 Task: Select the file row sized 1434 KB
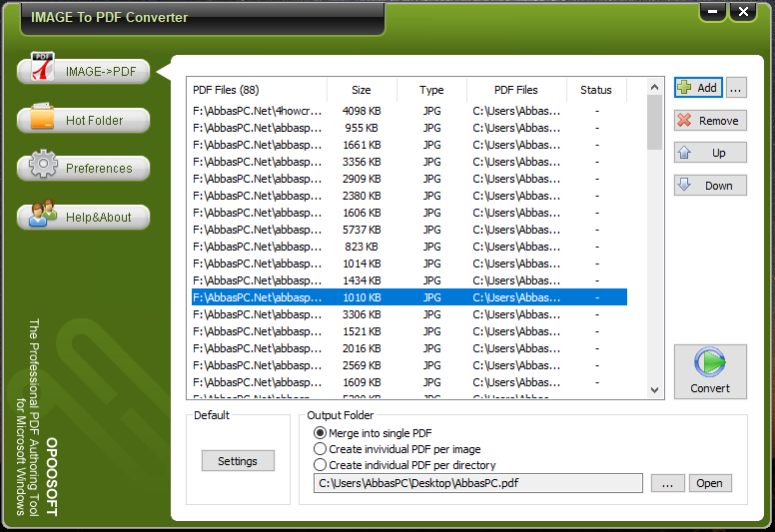(409, 280)
